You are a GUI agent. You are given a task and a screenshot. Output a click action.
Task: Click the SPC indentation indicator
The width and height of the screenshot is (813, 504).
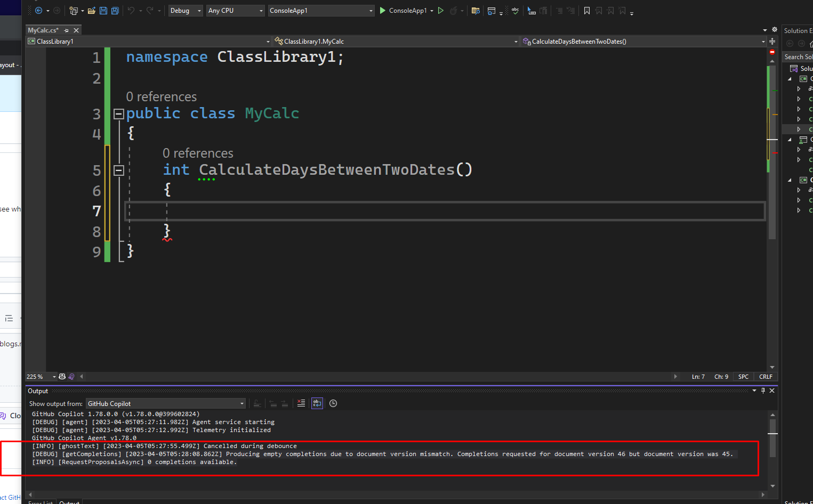click(743, 377)
